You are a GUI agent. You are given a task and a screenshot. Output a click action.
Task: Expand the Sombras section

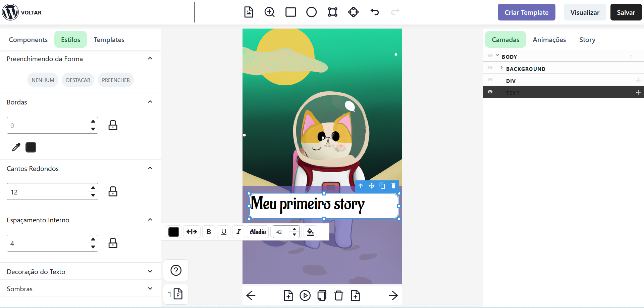coord(150,289)
